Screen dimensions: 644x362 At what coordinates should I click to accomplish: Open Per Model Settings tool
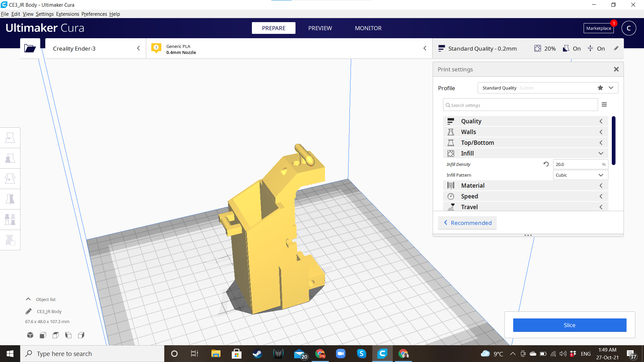[x=10, y=220]
